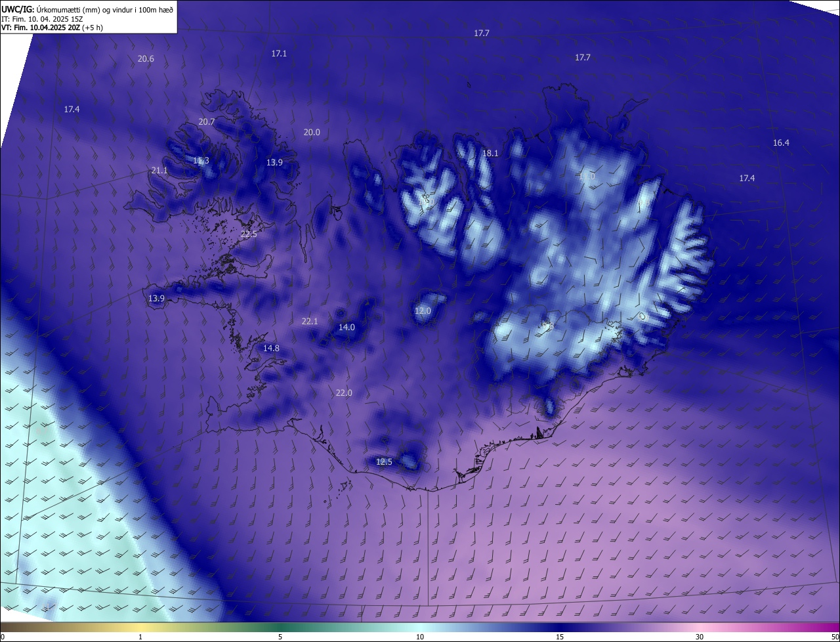The width and height of the screenshot is (840, 642).
Task: Select the 22.5 value label
Action: click(249, 234)
